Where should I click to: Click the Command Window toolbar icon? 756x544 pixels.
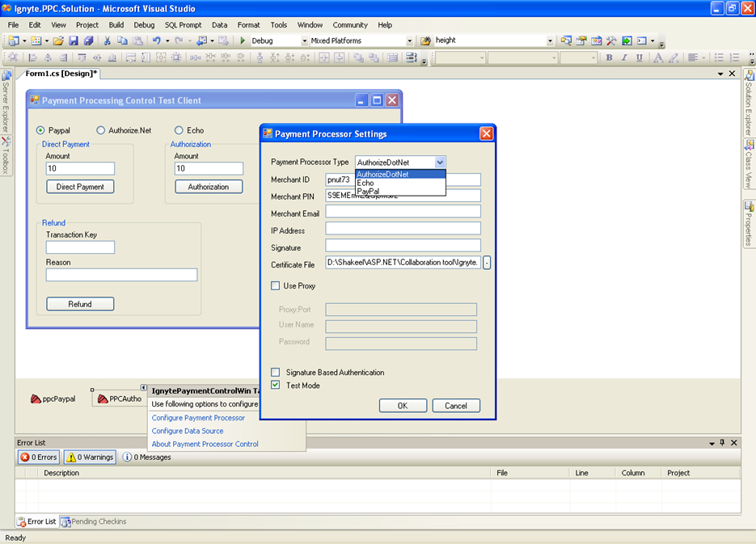(x=642, y=41)
